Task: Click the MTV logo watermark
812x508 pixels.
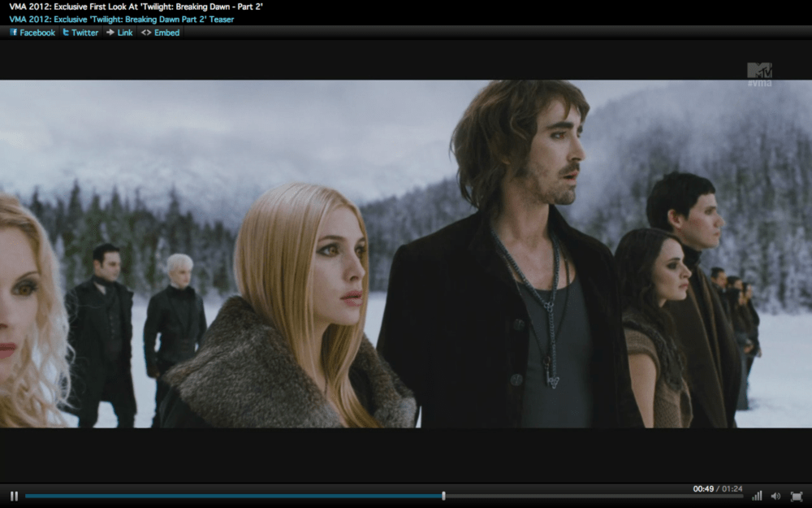Action: 759,72
